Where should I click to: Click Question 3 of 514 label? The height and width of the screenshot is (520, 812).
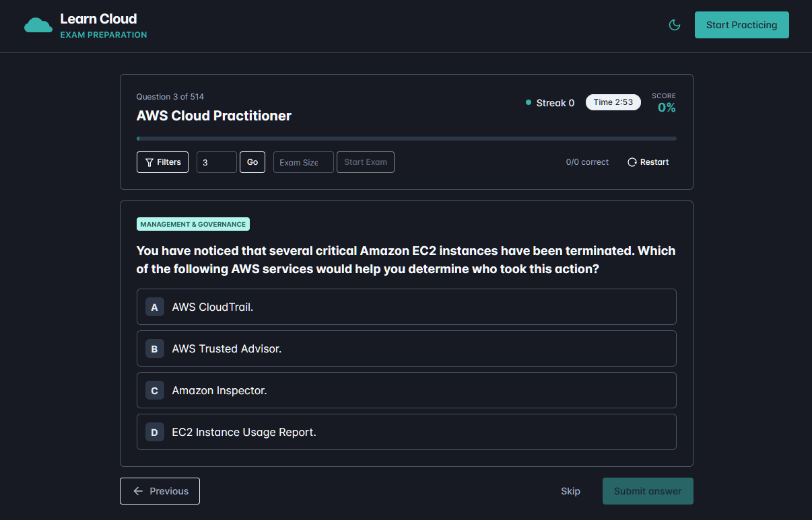[170, 97]
